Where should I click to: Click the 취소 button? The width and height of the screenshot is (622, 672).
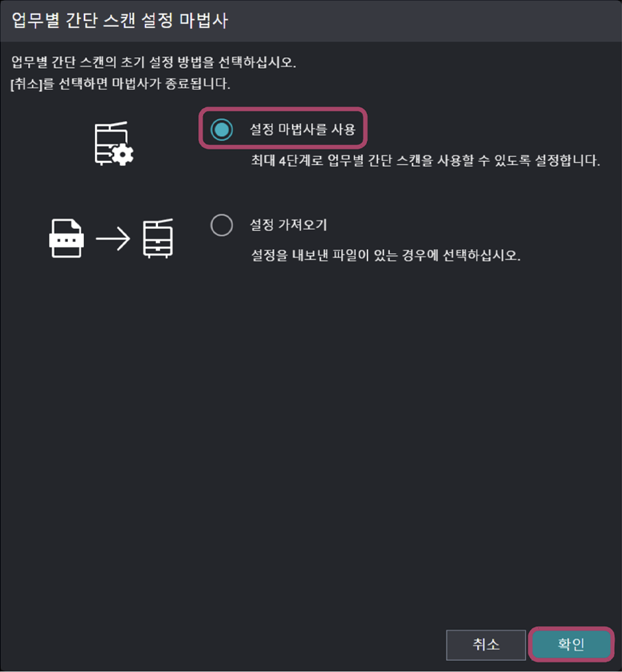coord(486,644)
